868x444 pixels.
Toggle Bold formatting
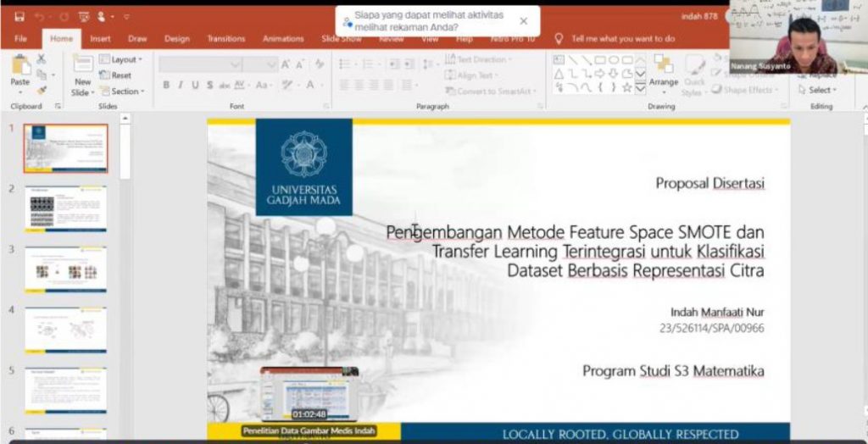[x=165, y=85]
